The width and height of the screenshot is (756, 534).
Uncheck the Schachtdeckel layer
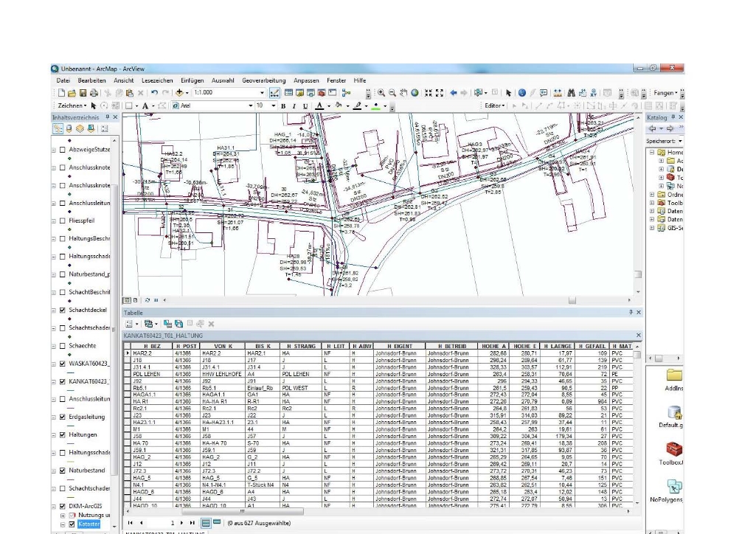click(62, 310)
